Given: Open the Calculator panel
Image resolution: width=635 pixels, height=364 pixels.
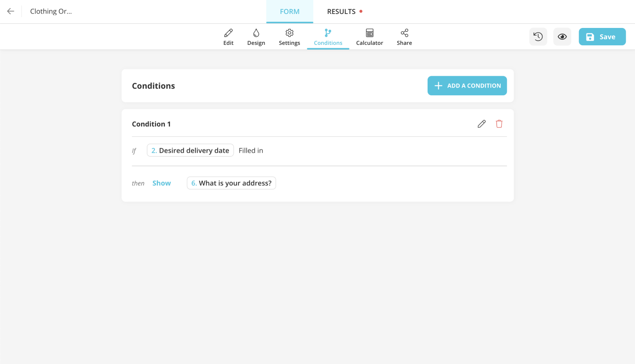Looking at the screenshot, I should 369,36.
